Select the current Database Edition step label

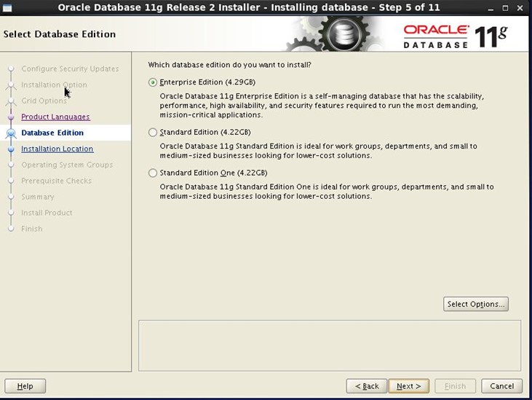click(52, 133)
